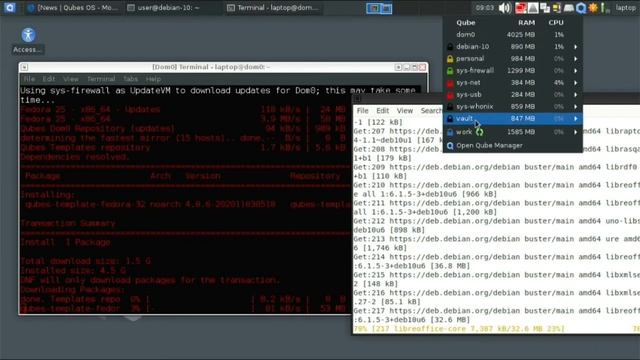Open Search menu in debian terminal window
640x360 pixels.
tap(431, 111)
